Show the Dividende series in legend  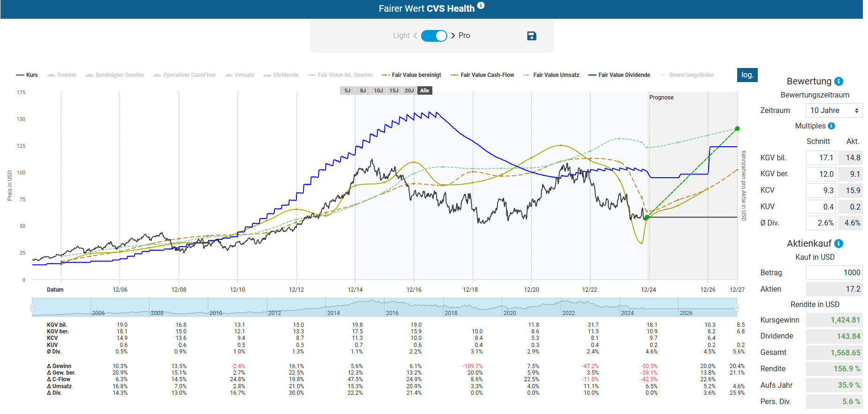tap(281, 75)
